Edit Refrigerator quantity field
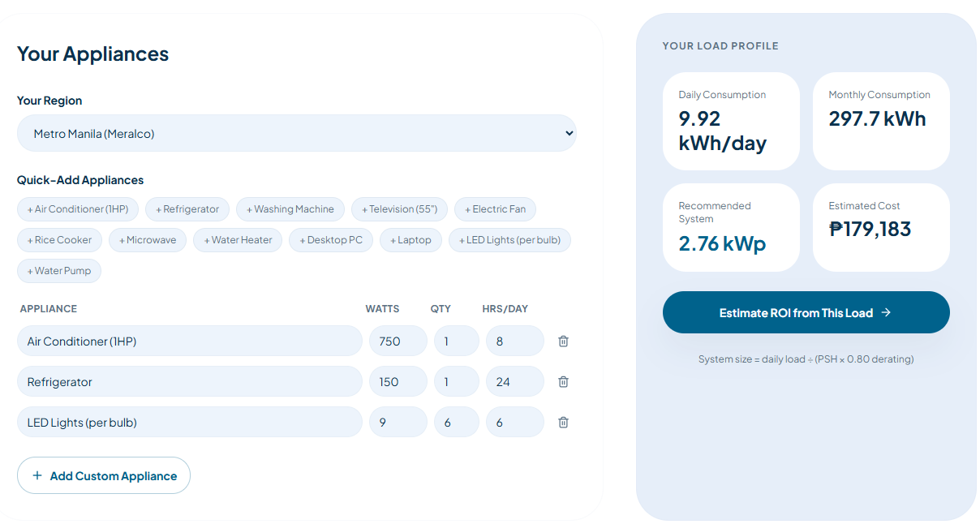This screenshot has width=980, height=524. click(x=457, y=382)
